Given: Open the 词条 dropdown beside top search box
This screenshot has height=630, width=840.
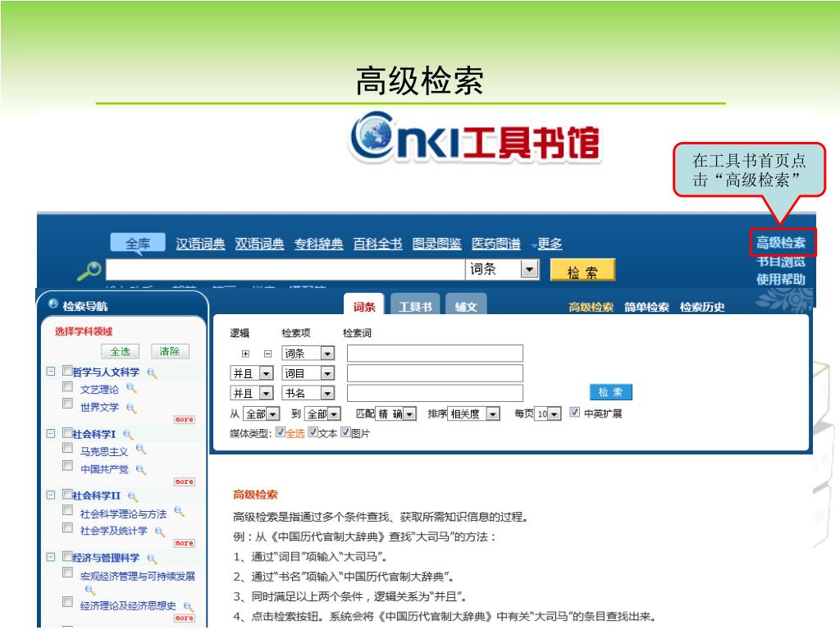Looking at the screenshot, I should click(502, 269).
